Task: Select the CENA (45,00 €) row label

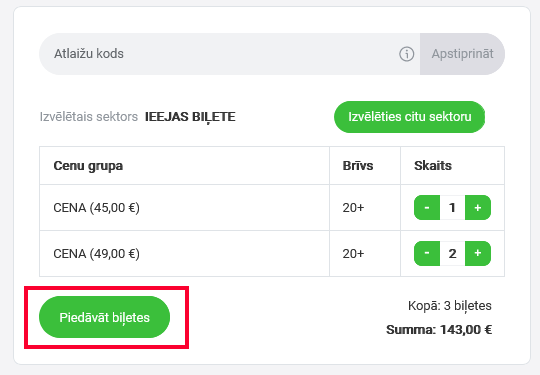Action: (x=96, y=208)
